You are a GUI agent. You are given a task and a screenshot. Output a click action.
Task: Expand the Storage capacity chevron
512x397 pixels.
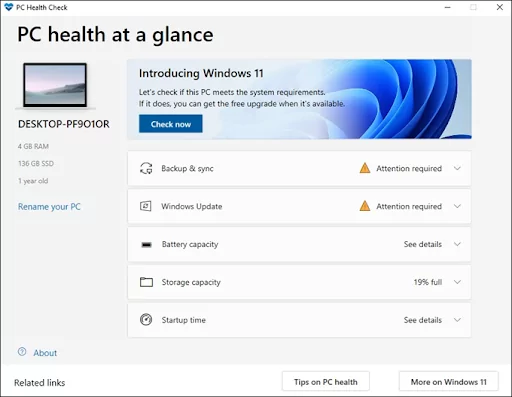(457, 282)
